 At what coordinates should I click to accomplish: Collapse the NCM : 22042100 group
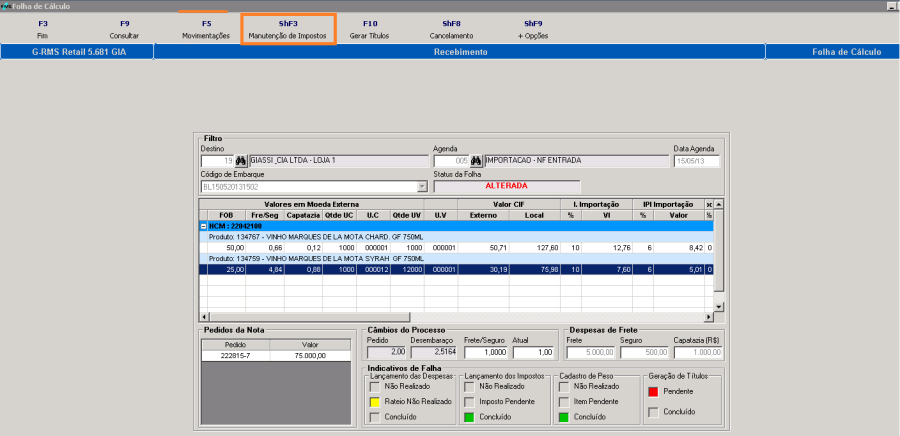pyautogui.click(x=203, y=226)
